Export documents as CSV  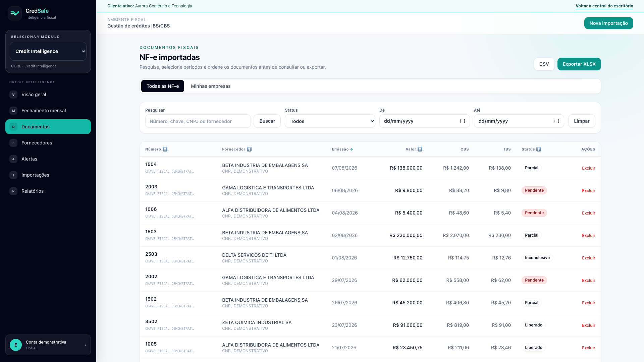tap(544, 64)
